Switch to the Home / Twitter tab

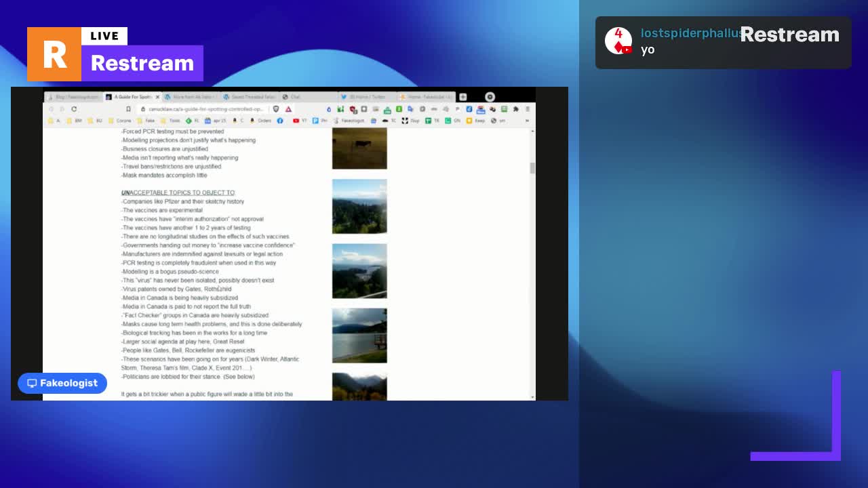coord(366,97)
